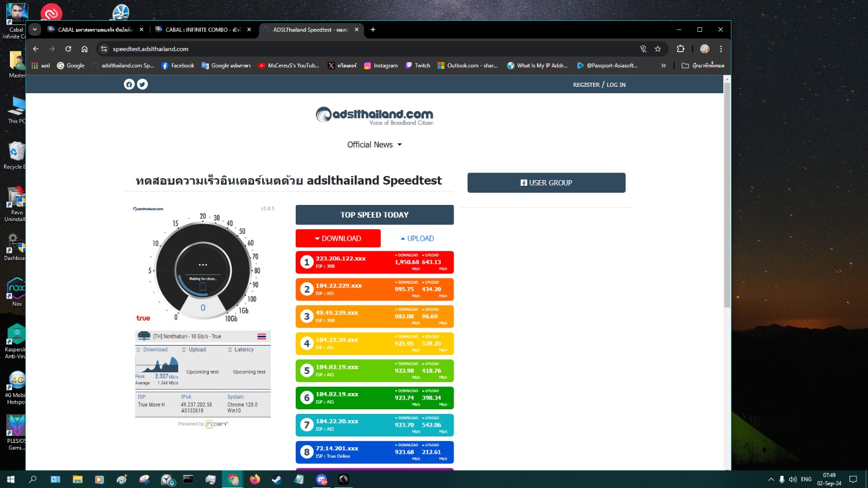This screenshot has height=488, width=868.
Task: Click the download speed graph
Action: click(157, 365)
